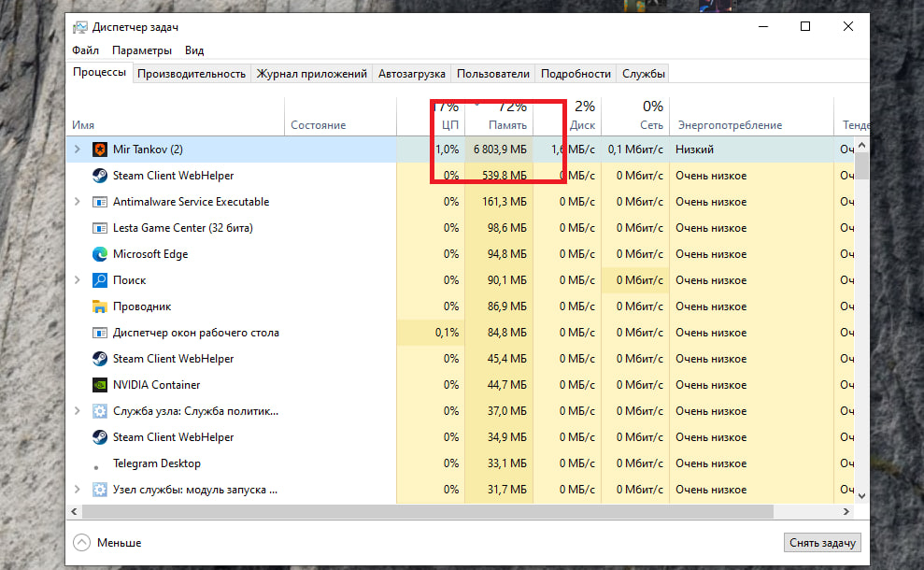This screenshot has height=570, width=924.
Task: Click the Telegram Desktop dot icon
Action: (96, 467)
